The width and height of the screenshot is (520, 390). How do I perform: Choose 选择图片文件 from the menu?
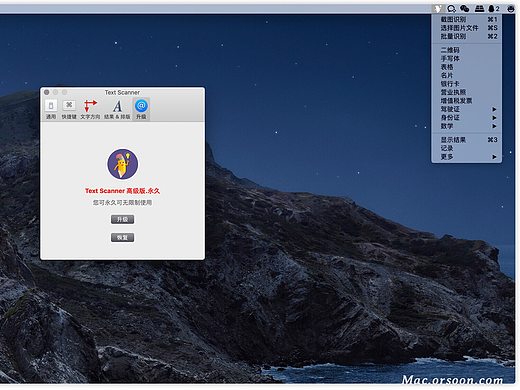pos(467,28)
